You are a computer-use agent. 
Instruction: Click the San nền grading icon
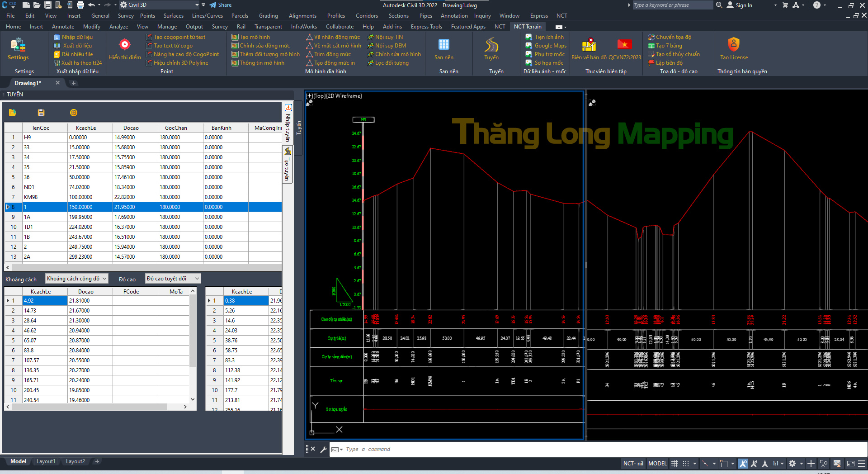click(x=443, y=45)
